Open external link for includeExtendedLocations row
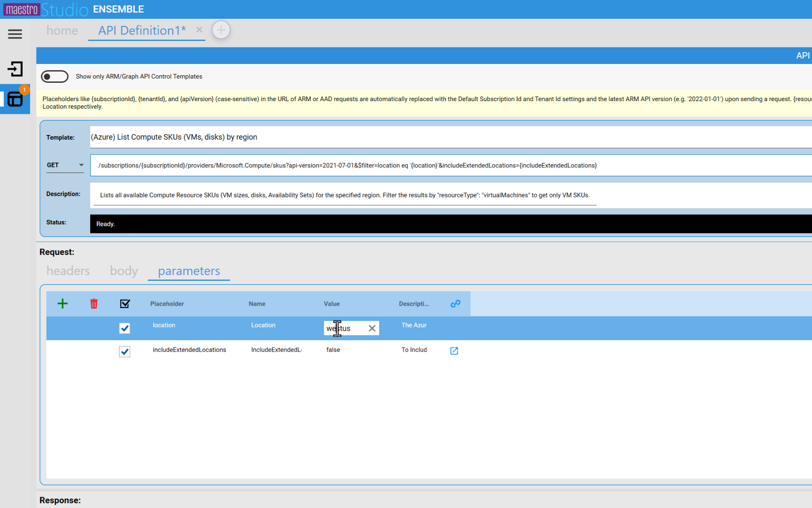Image resolution: width=812 pixels, height=508 pixels. [x=454, y=351]
